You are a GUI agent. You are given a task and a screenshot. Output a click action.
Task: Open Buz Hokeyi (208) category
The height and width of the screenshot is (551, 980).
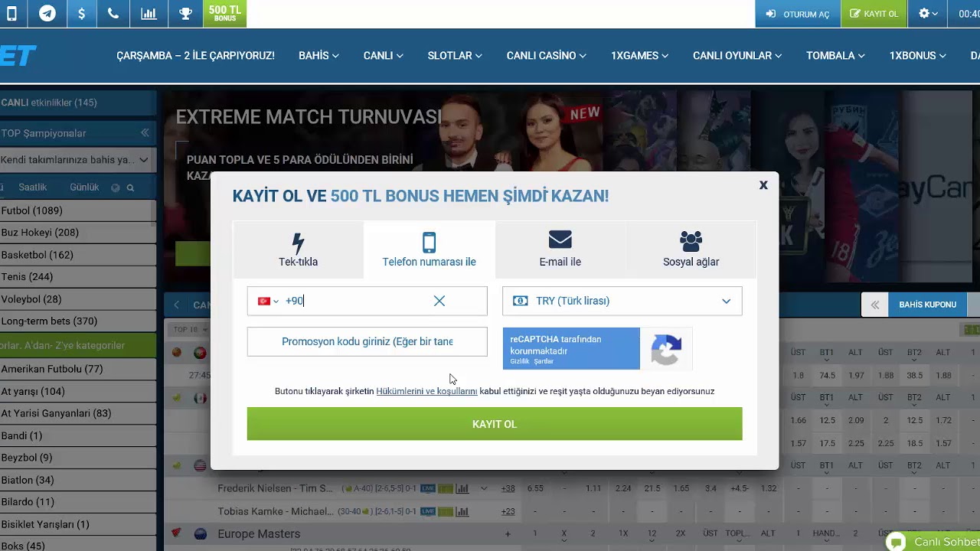click(x=77, y=233)
